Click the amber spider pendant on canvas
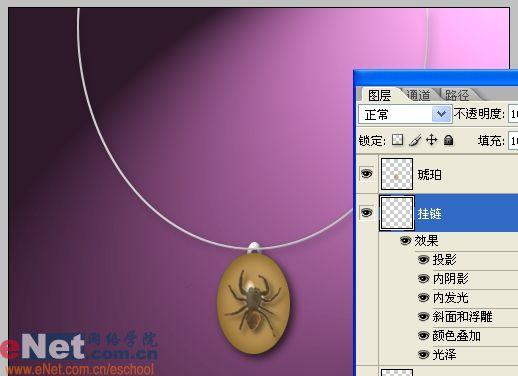 [x=254, y=303]
